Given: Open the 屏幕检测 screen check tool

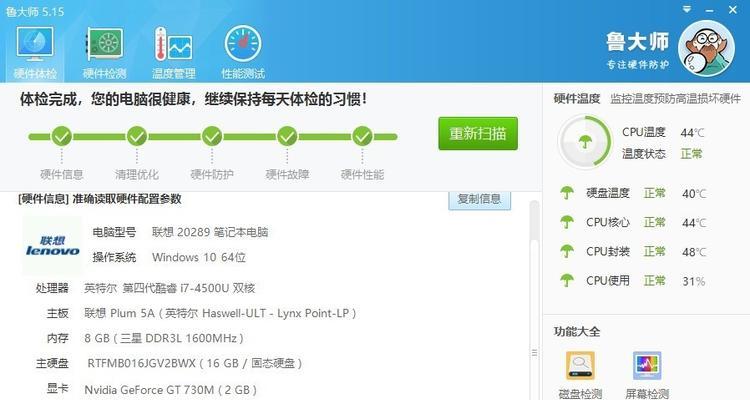Looking at the screenshot, I should coord(647,376).
